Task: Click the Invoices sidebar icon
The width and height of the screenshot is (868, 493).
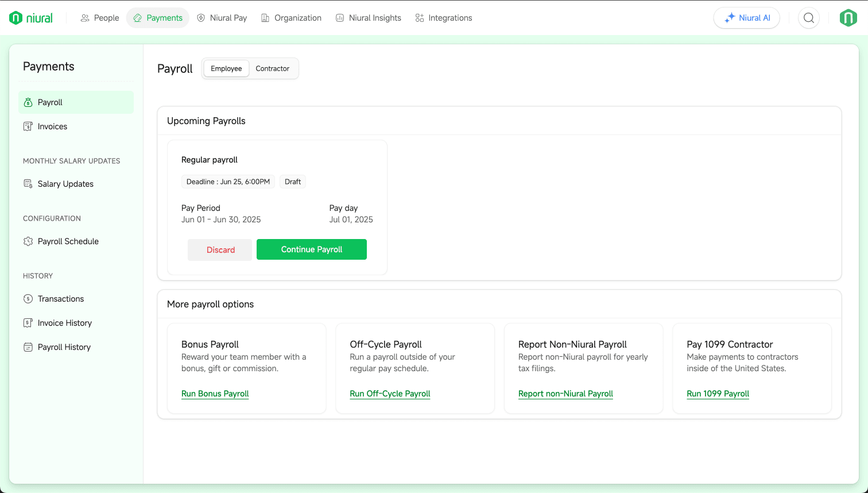Action: [28, 126]
